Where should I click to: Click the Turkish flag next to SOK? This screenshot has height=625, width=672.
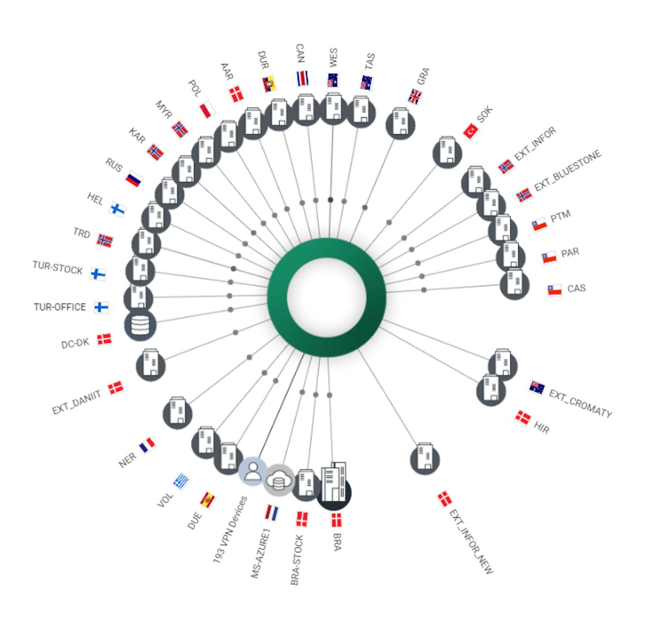coord(470,131)
